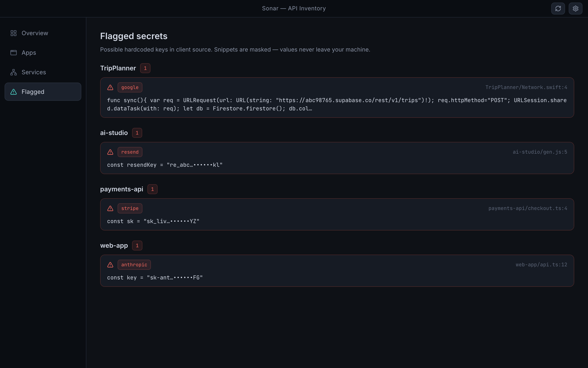This screenshot has height=368, width=588.
Task: Click the func sync() Swift code snippet
Action: [x=337, y=104]
